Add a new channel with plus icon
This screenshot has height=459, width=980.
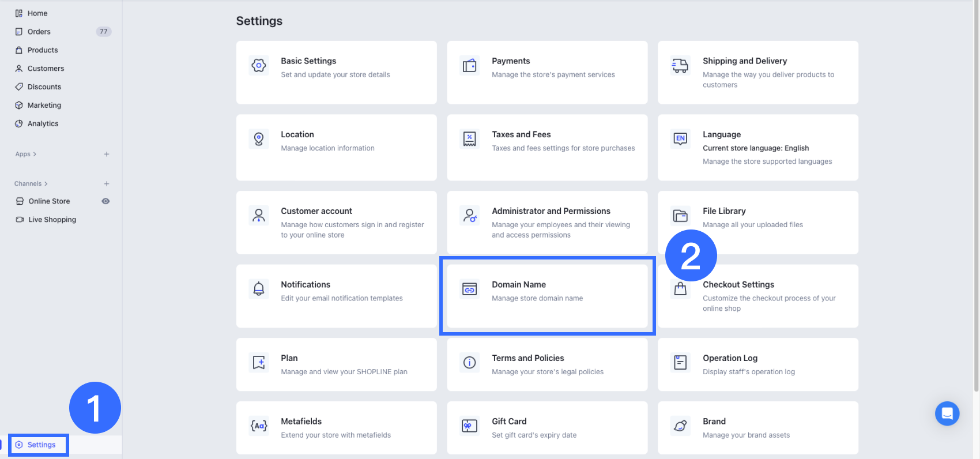(107, 184)
